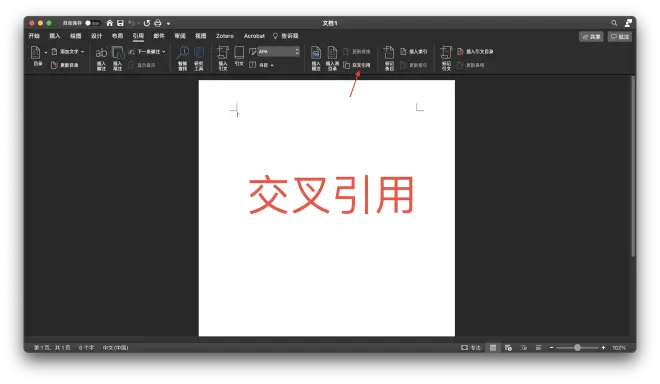The width and height of the screenshot is (660, 384).
Task: Open 下一条脚注 Next Footnote dropdown
Action: click(x=147, y=51)
